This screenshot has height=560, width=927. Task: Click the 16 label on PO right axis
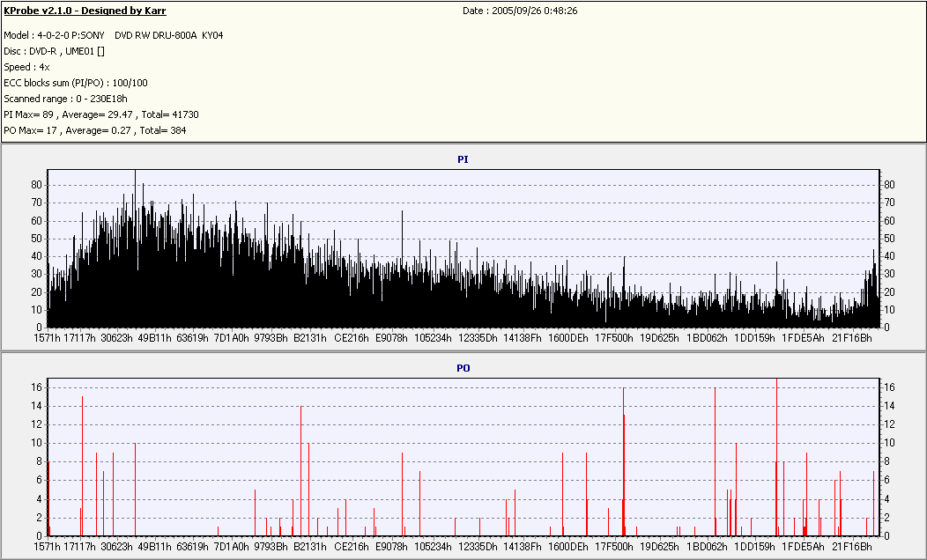coord(889,387)
